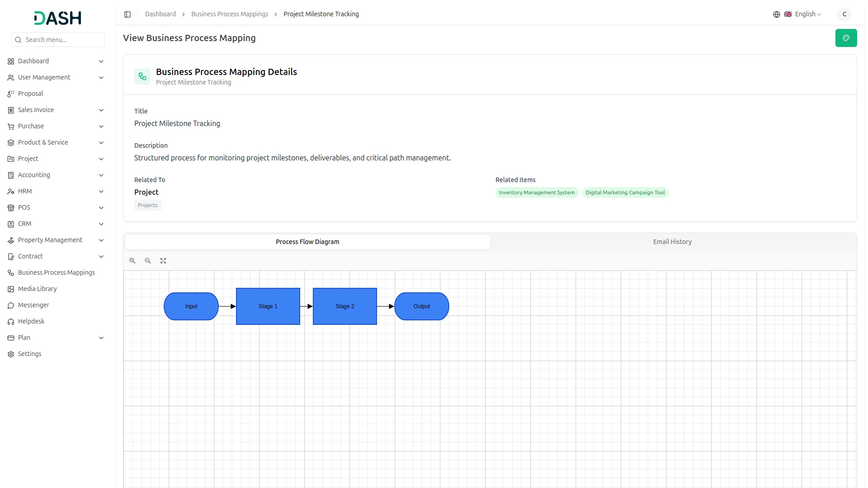Open the English language dropdown
Viewport: 868px width, 488px height.
tap(805, 14)
